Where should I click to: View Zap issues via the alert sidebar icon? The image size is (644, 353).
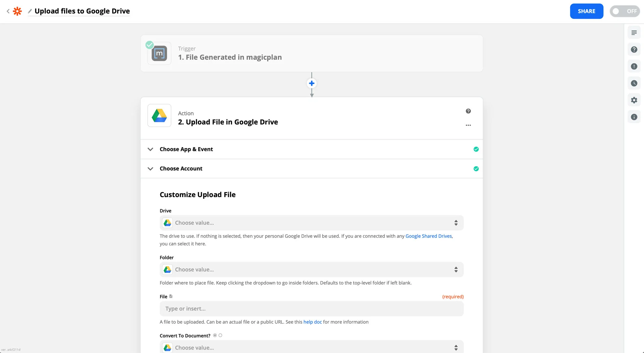[634, 66]
